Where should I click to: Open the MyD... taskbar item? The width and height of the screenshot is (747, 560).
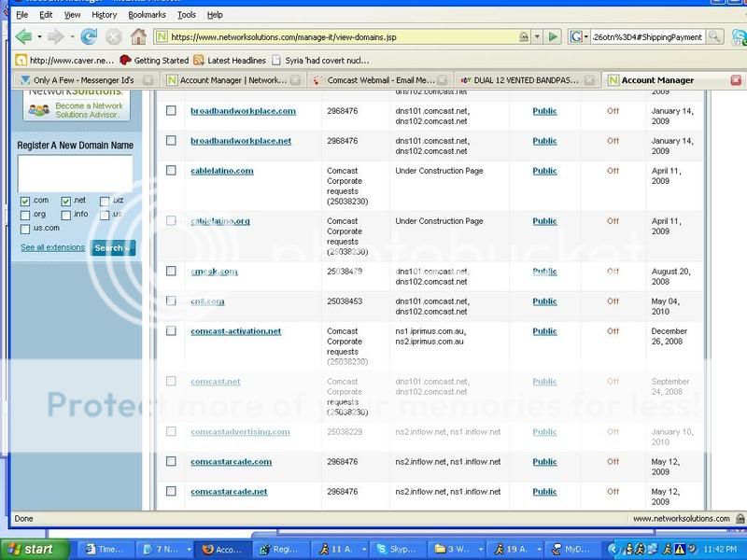pyautogui.click(x=572, y=549)
